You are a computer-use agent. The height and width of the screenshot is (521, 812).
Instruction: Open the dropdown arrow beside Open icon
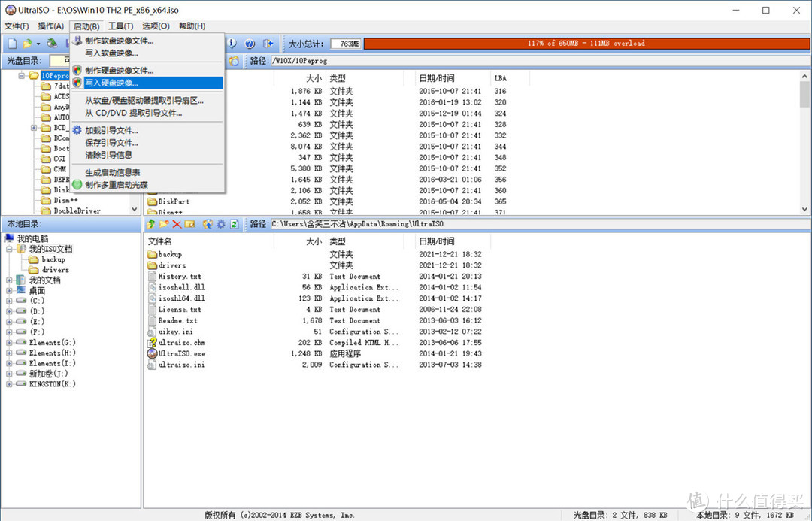click(38, 44)
